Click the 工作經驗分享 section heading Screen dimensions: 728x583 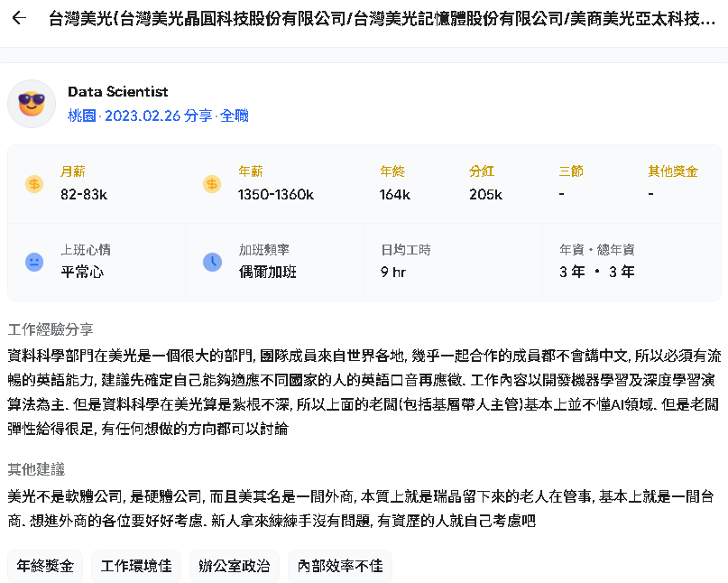pyautogui.click(x=51, y=329)
